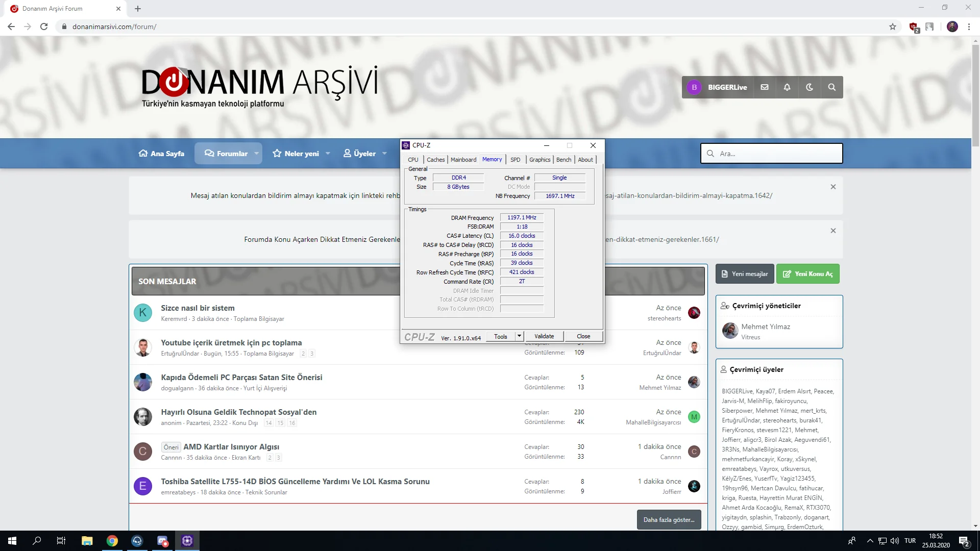
Task: Open File Explorer in taskbar
Action: pyautogui.click(x=87, y=541)
